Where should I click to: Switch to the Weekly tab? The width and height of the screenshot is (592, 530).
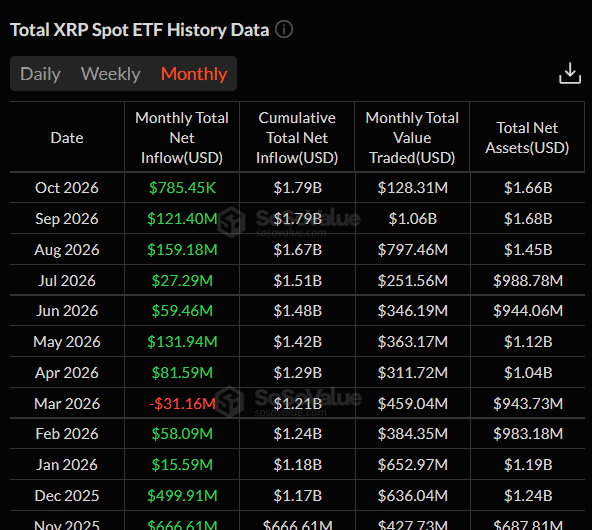(111, 74)
